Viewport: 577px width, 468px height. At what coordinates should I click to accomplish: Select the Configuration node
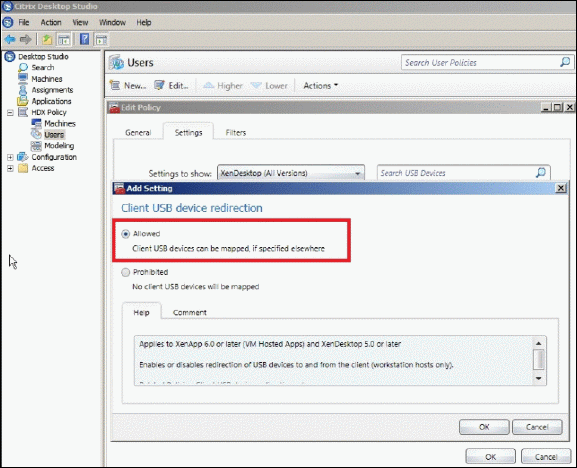(x=54, y=157)
